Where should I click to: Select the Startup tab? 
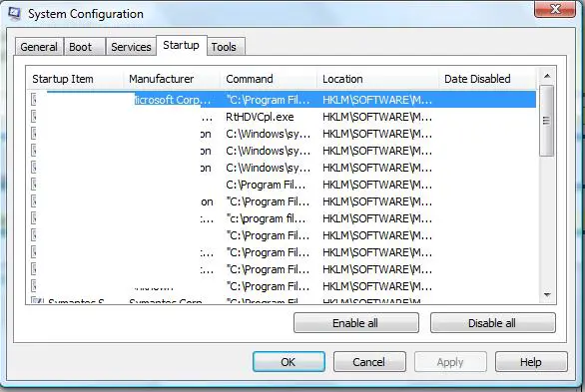pyautogui.click(x=182, y=45)
